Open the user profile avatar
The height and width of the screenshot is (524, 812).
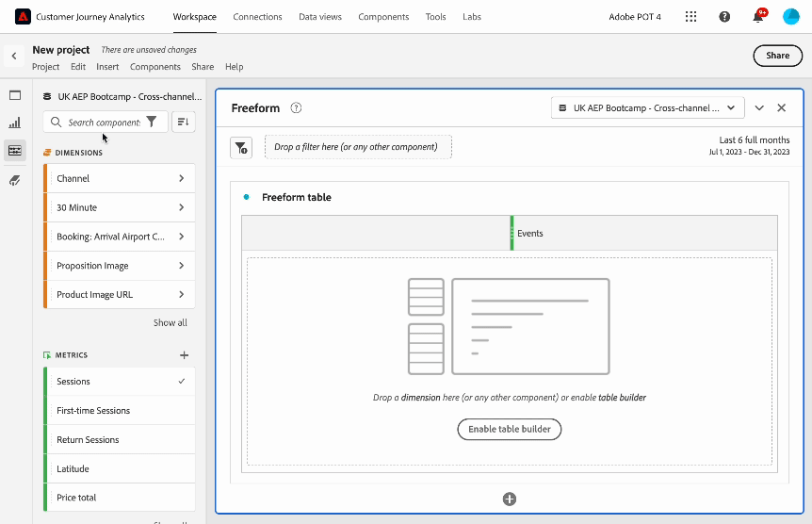pyautogui.click(x=790, y=17)
